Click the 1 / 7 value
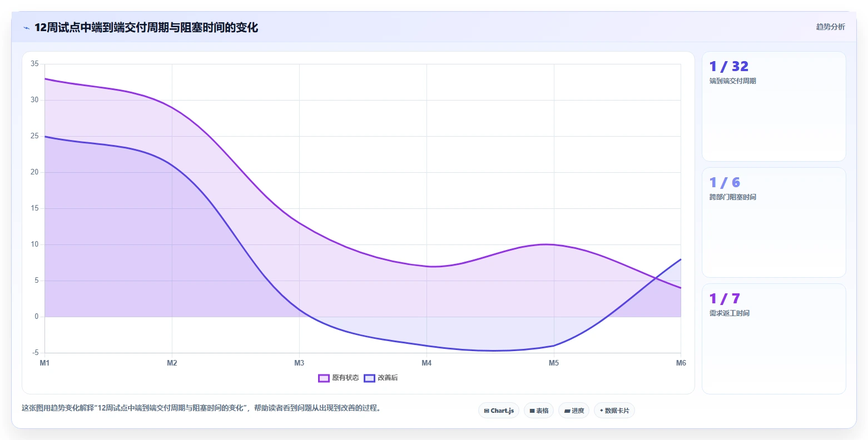 [x=725, y=299]
